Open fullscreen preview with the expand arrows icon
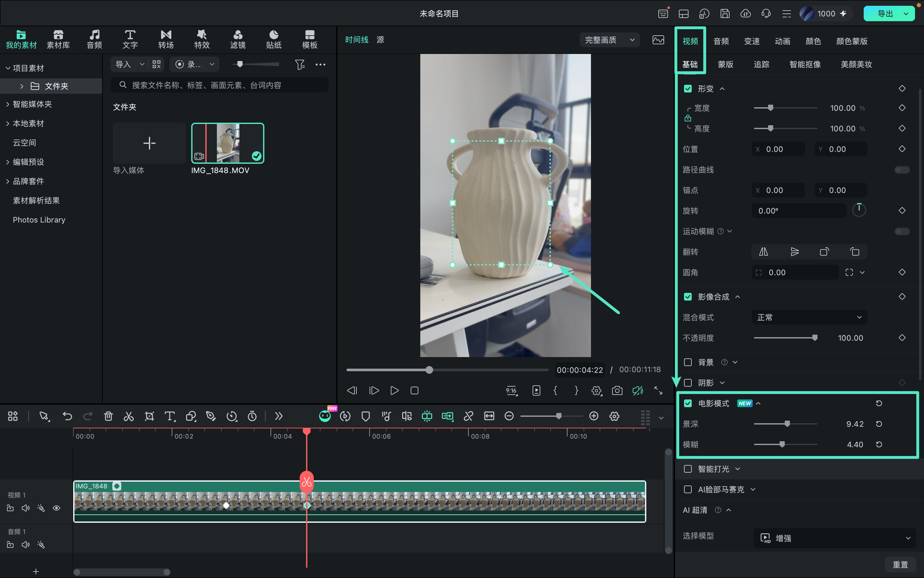Viewport: 924px width, 578px height. [x=658, y=391]
